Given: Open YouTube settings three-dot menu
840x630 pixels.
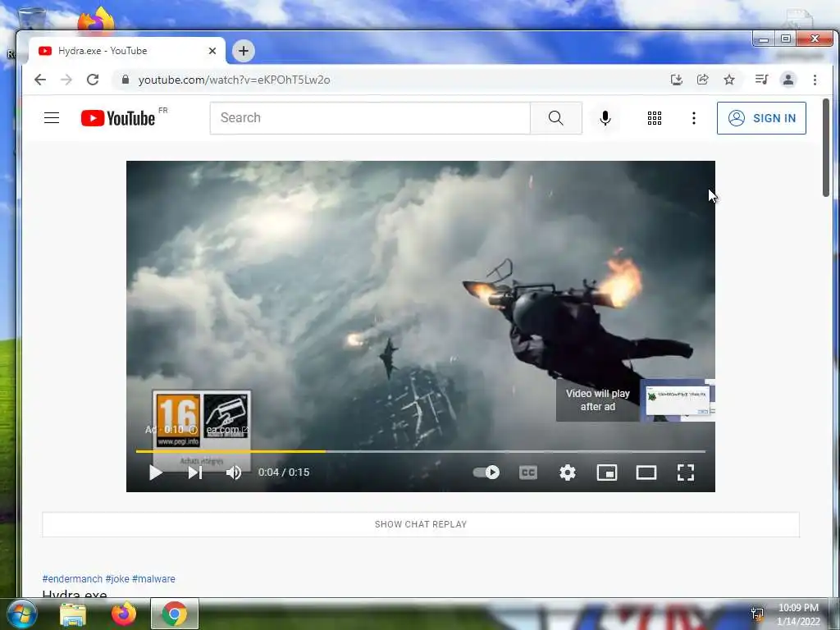Looking at the screenshot, I should click(x=694, y=118).
